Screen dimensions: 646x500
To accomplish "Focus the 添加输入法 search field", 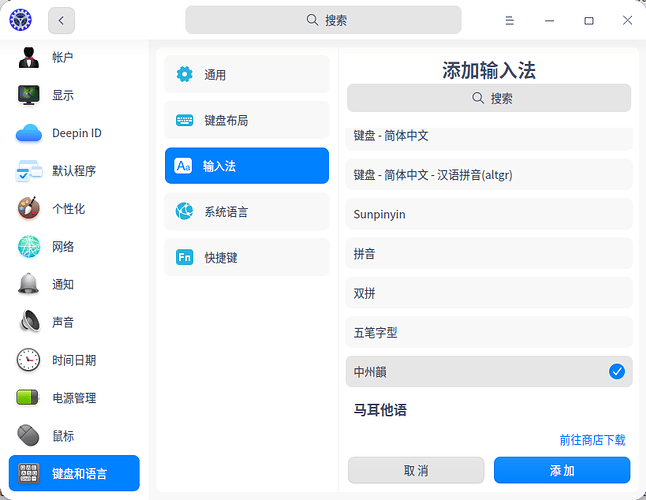I will pos(489,98).
